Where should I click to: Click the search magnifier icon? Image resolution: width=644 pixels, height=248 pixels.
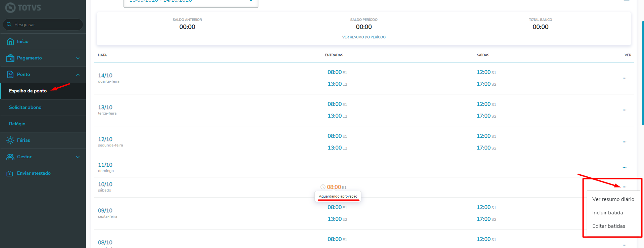pos(9,25)
